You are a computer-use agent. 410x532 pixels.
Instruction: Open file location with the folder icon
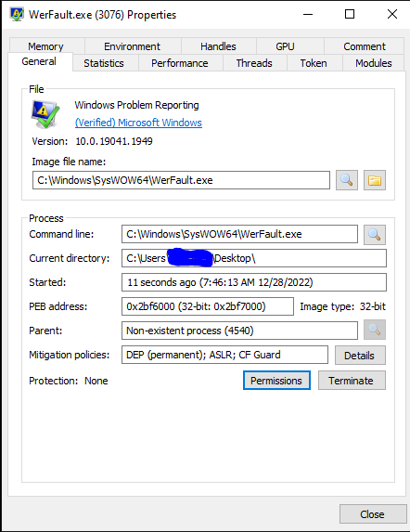tap(375, 180)
